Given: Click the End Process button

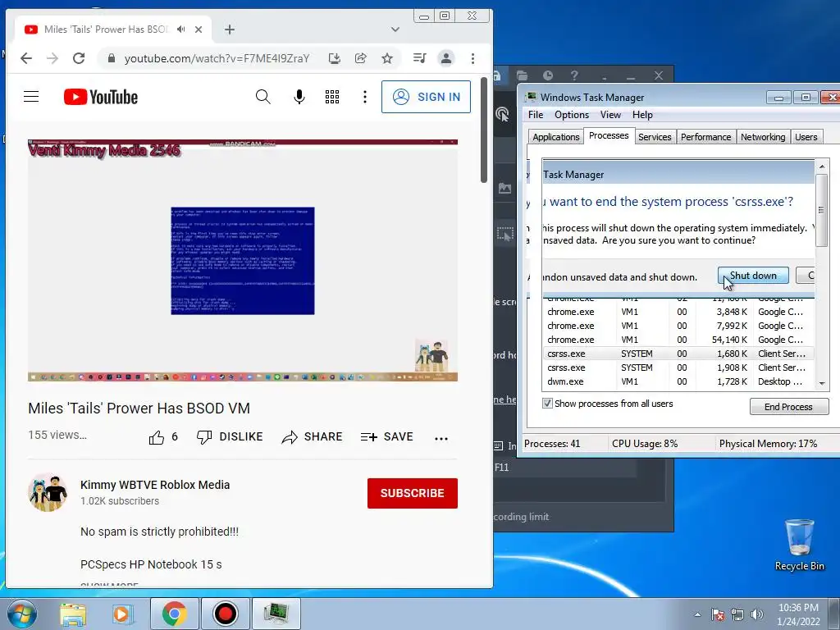Looking at the screenshot, I should pos(788,407).
